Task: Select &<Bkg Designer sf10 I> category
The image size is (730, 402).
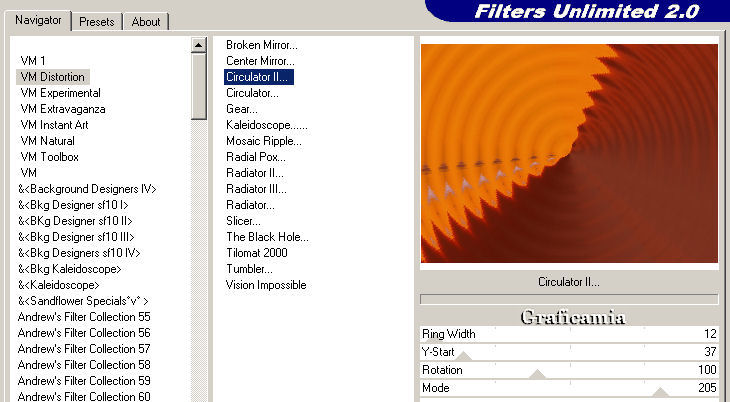Action: click(x=73, y=205)
